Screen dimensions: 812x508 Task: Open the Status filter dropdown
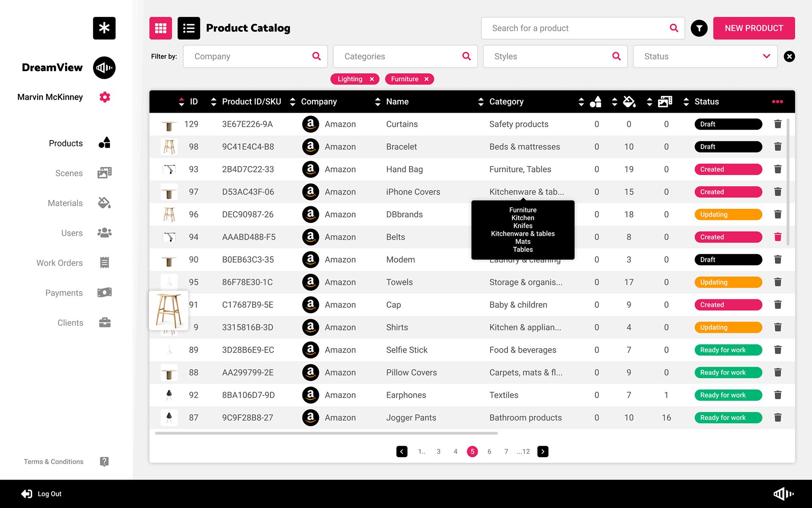705,56
